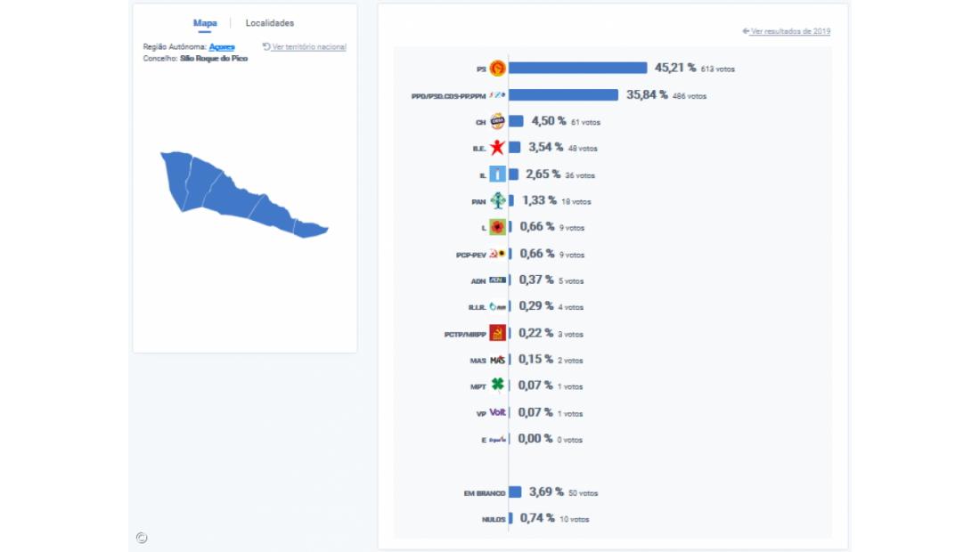Click the Em Branco votes bar
Viewport: 980px width, 552px height.
515,492
